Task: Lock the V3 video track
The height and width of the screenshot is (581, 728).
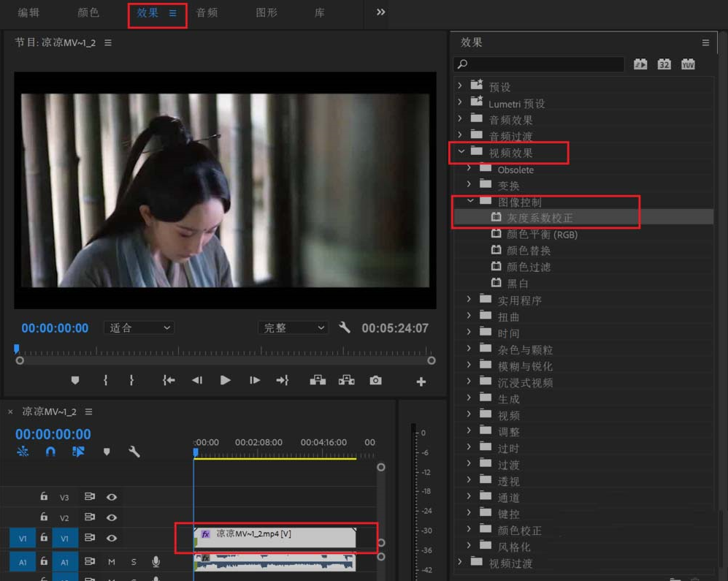Action: pyautogui.click(x=44, y=497)
